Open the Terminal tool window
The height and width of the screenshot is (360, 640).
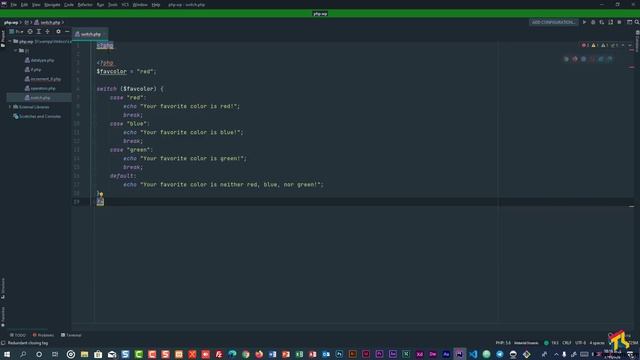coord(71,335)
